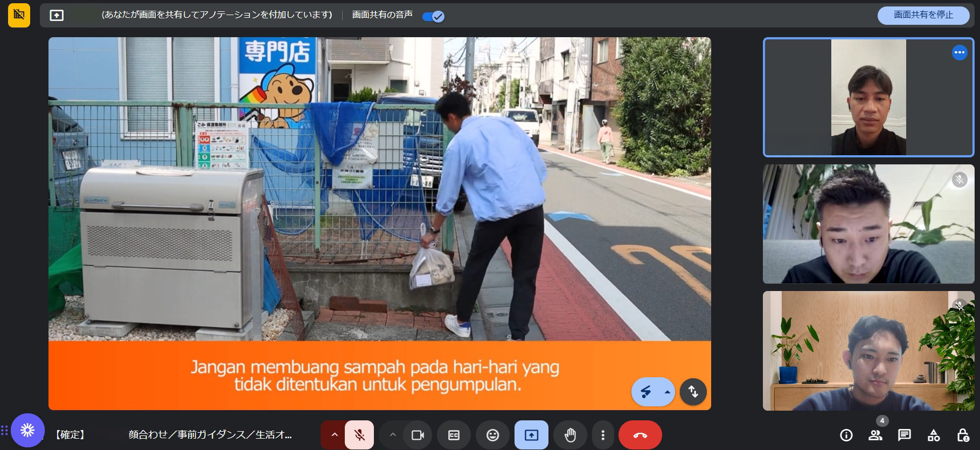The height and width of the screenshot is (450, 980).
Task: Expand annotation tools arrow on shared screen
Action: tap(668, 392)
